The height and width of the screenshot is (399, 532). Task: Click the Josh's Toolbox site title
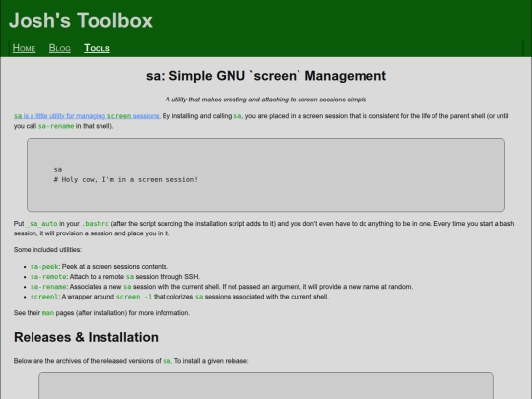coord(81,20)
